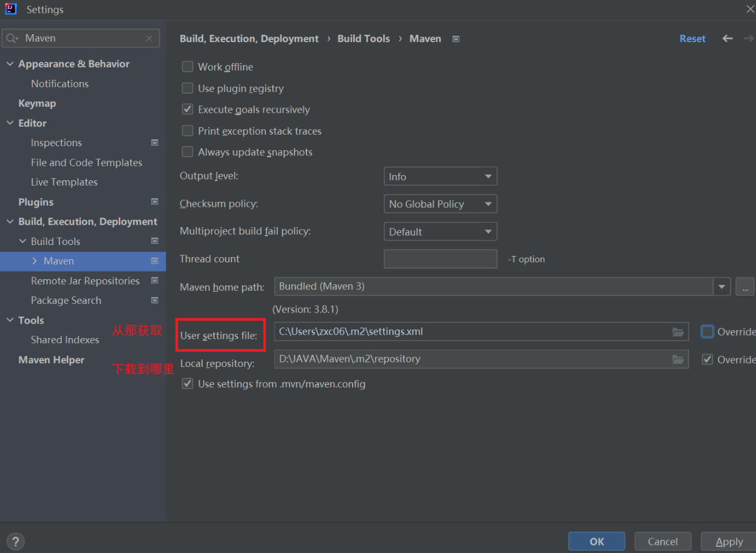Collapse the Tools section chevron
Viewport: 756px width, 553px height.
tap(10, 320)
